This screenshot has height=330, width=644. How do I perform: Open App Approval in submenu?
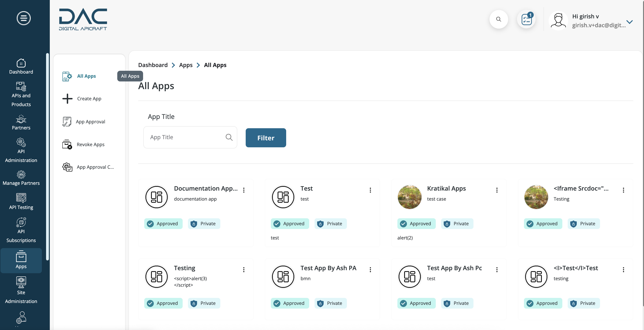[84, 121]
